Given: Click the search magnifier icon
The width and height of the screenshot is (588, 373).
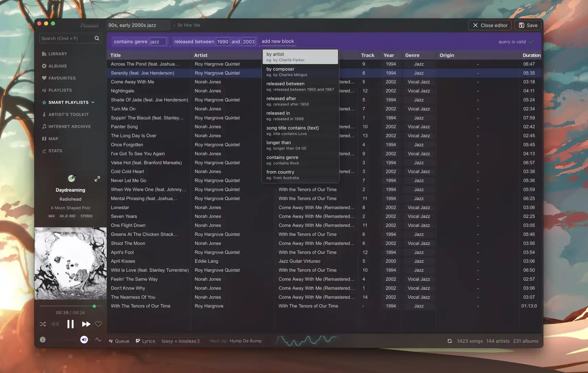Looking at the screenshot, I should point(97,38).
